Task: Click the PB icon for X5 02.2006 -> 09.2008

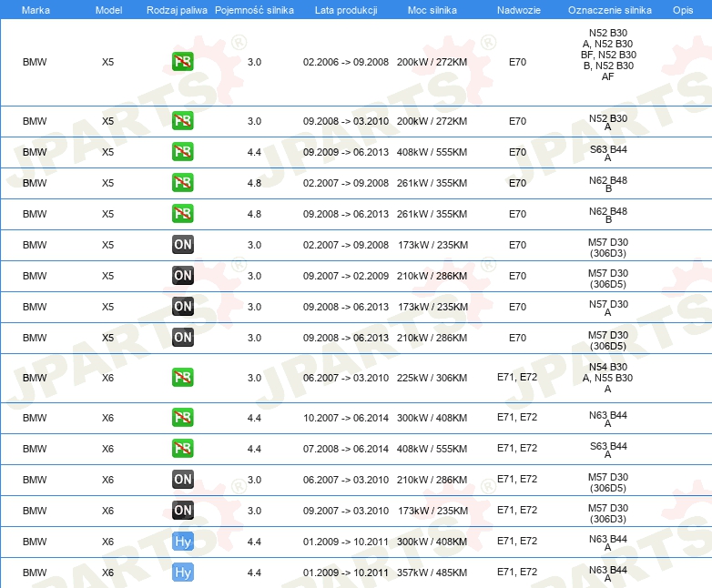Action: coord(182,62)
